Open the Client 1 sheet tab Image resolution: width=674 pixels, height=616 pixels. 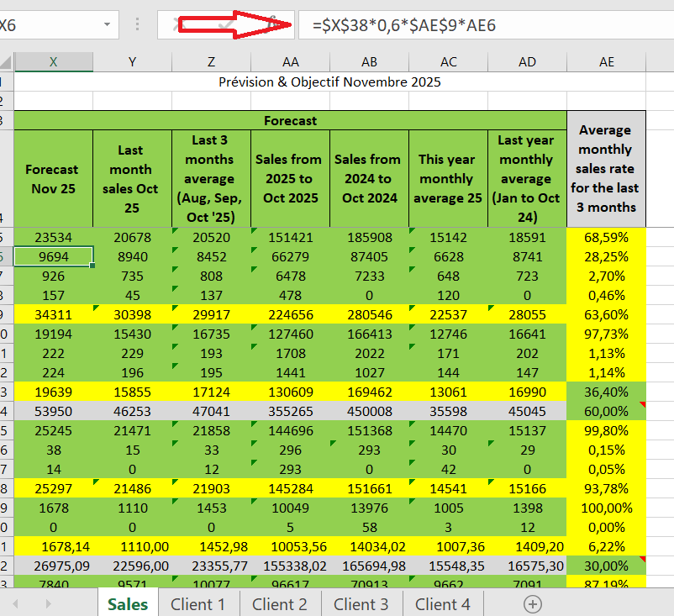pos(198,603)
